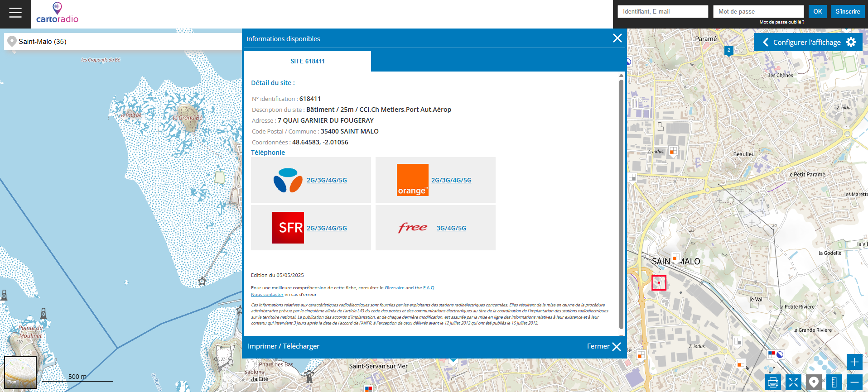Screen dimensions: 868x392
Task: Click the identification number 618411 value
Action: click(310, 99)
